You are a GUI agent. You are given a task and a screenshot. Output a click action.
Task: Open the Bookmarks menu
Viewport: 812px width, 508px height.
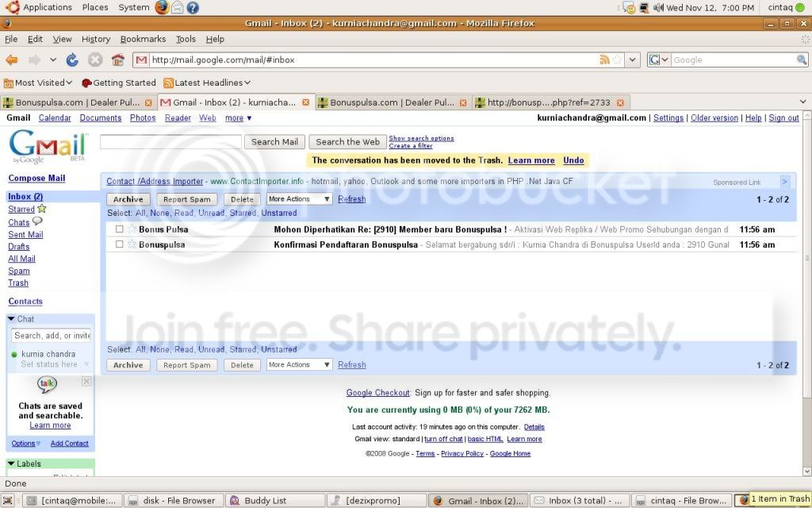(143, 39)
